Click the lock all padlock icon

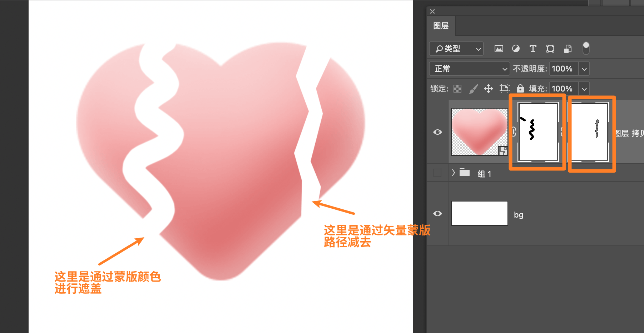(520, 89)
